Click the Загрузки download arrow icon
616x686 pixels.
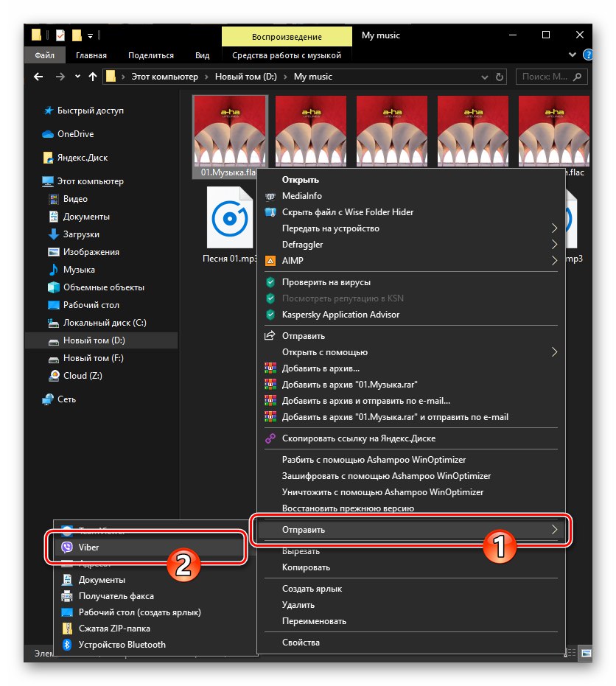pyautogui.click(x=53, y=234)
